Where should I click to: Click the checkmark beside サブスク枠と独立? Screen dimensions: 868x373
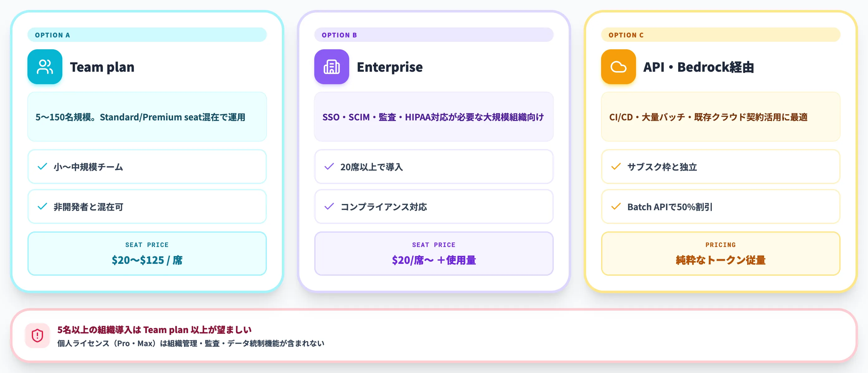616,167
